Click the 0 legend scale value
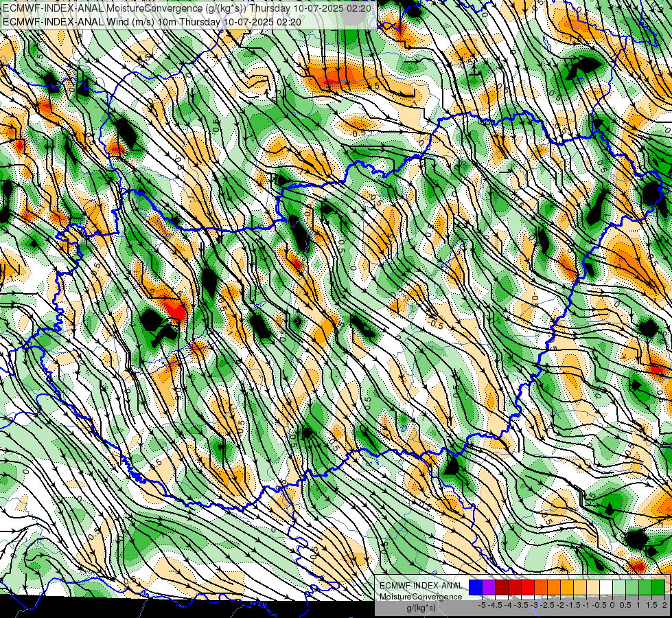This screenshot has height=618, width=672. [612, 605]
